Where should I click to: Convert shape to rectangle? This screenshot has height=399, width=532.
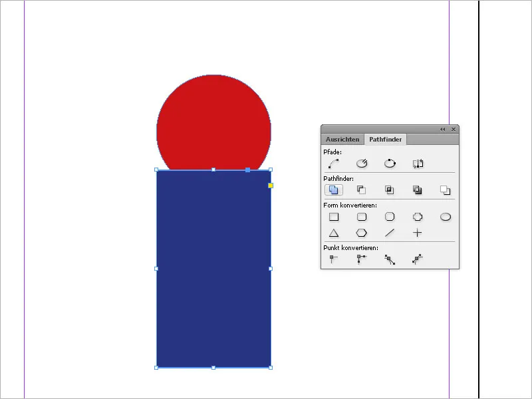tap(334, 217)
